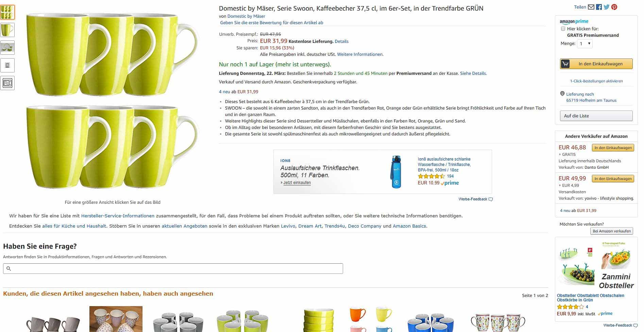The width and height of the screenshot is (644, 332).
Task: Select the third product thumbnail
Action: click(7, 48)
